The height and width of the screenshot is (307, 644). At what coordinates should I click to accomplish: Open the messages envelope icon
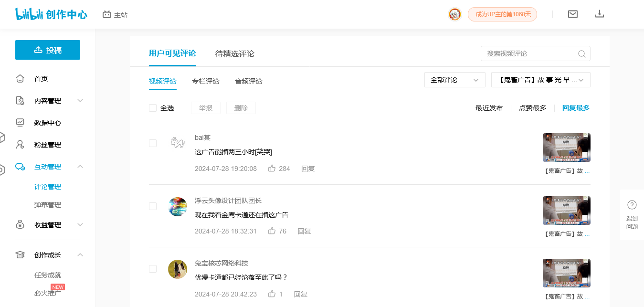(x=573, y=14)
